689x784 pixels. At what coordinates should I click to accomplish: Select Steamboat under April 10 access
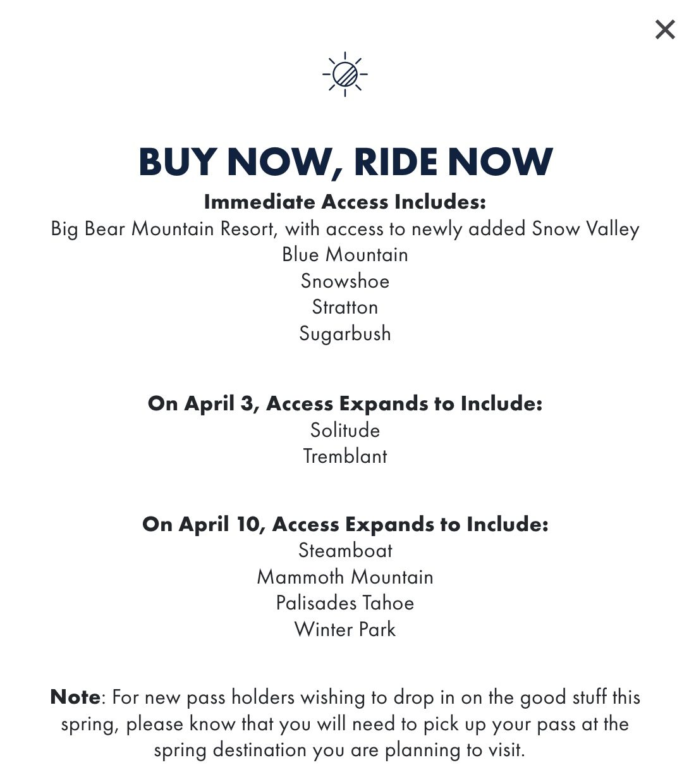point(344,551)
